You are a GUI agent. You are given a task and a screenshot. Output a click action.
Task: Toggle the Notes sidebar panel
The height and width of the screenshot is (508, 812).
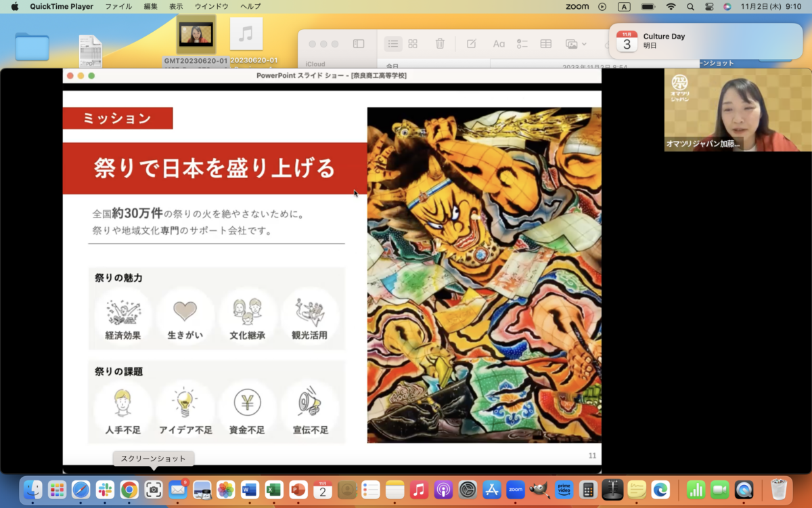pos(359,44)
